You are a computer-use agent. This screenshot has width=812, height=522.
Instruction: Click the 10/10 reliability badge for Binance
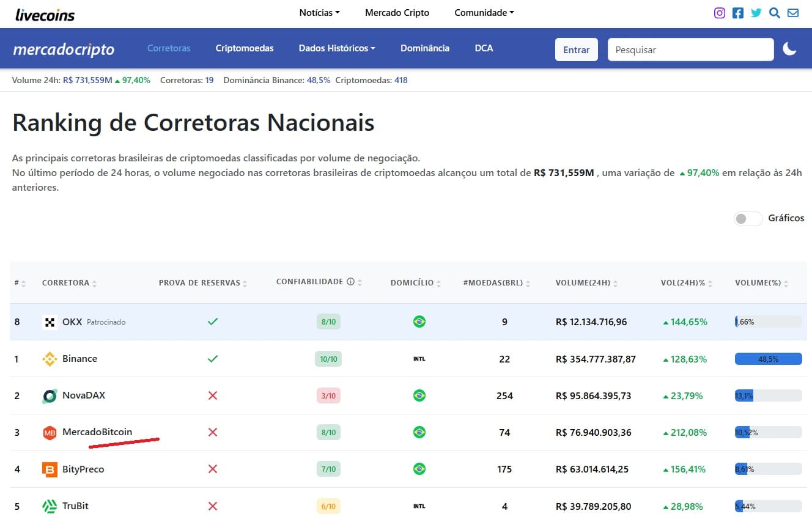coord(329,359)
